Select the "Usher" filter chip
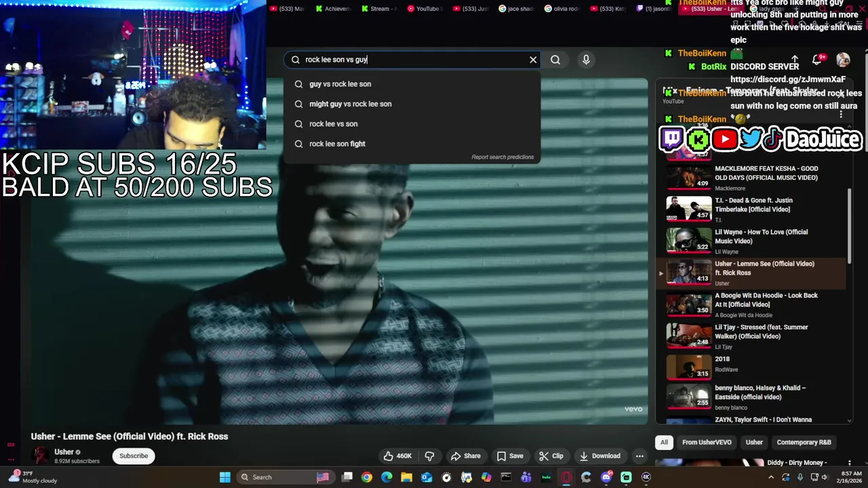Viewport: 868px width, 488px height. point(754,443)
